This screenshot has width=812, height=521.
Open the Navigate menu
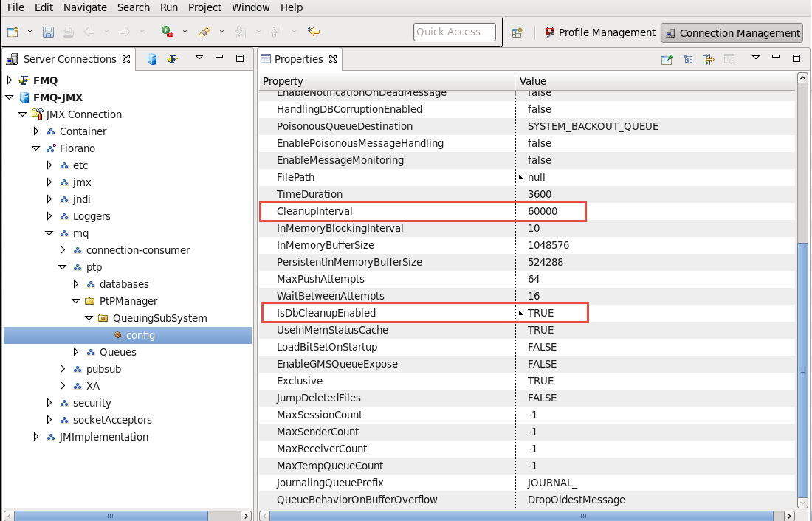coord(85,7)
